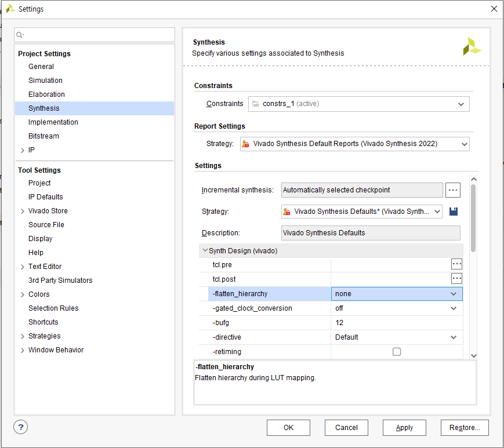Expand the Colors node
The height and width of the screenshot is (448, 504).
(x=23, y=294)
